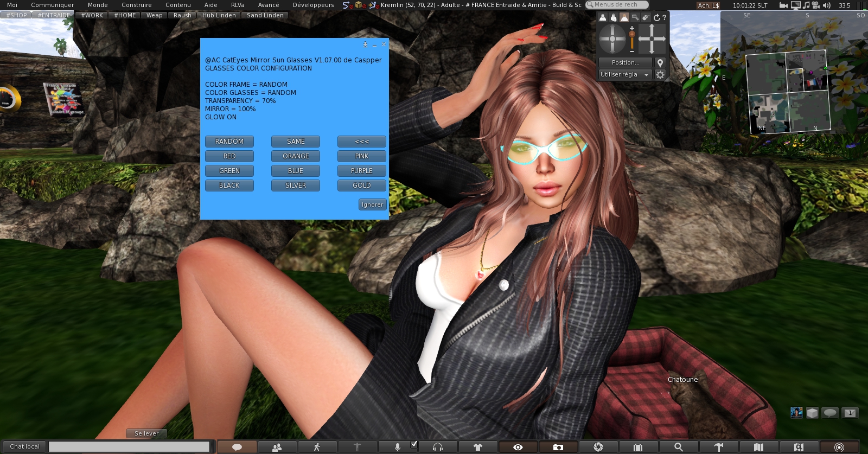Open the snapshot camera tool in bottom toolbar
The image size is (868, 454).
(x=558, y=447)
